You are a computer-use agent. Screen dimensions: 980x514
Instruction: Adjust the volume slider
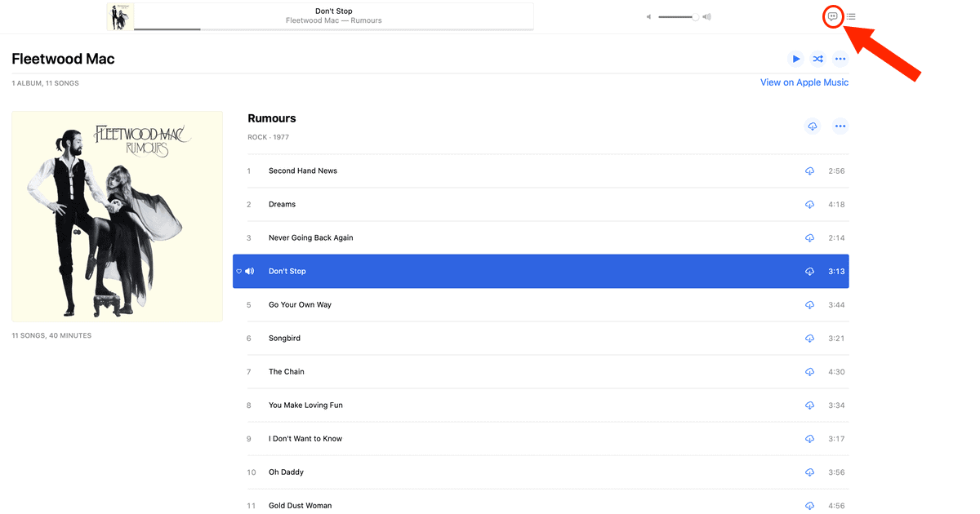(x=678, y=17)
